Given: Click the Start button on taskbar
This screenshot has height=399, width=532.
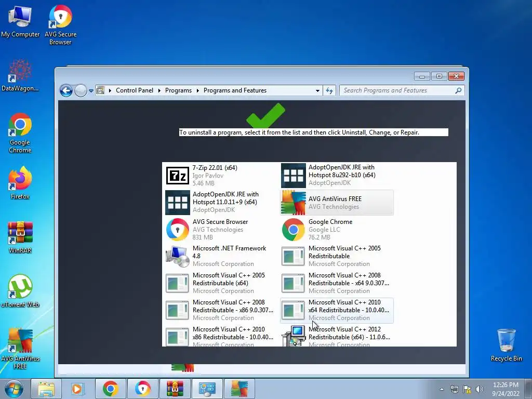Looking at the screenshot, I should click(x=14, y=389).
